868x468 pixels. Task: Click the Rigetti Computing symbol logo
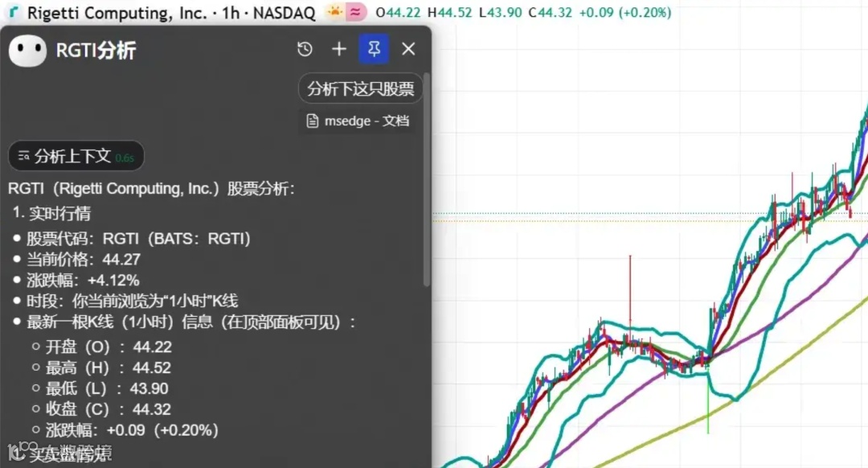pos(14,12)
